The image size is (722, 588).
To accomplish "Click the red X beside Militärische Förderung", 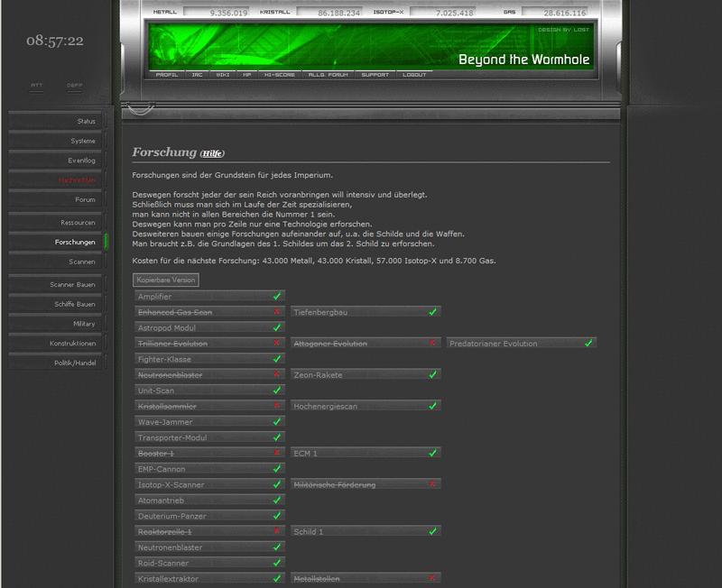I will click(434, 482).
